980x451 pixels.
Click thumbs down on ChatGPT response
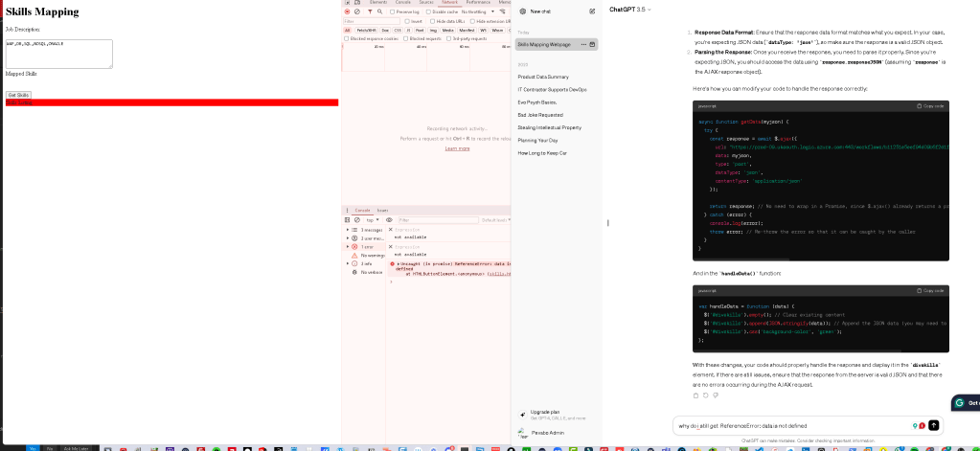click(x=716, y=395)
